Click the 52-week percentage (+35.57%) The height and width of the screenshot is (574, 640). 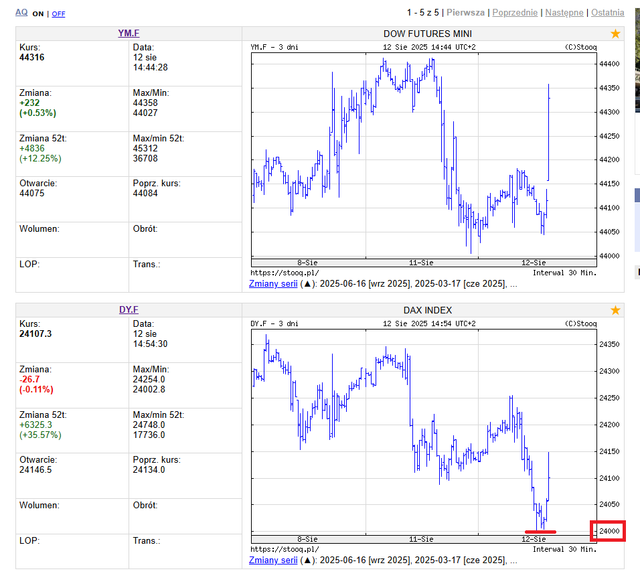click(40, 435)
